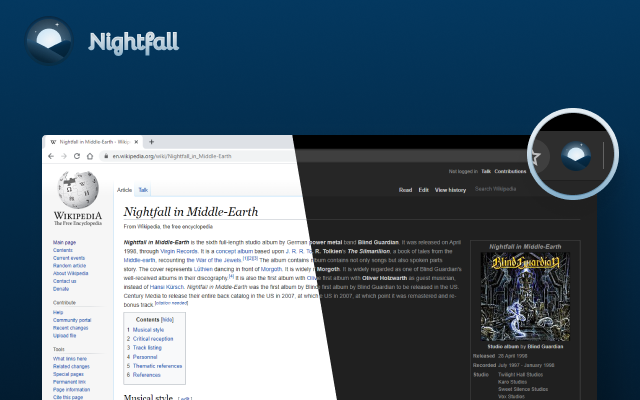Select the Read tab

click(405, 190)
